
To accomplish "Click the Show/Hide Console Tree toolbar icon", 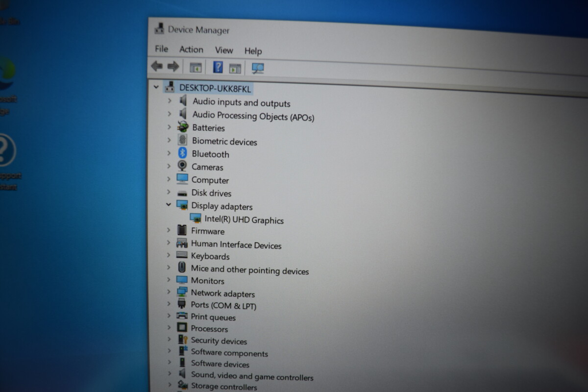I will [196, 68].
